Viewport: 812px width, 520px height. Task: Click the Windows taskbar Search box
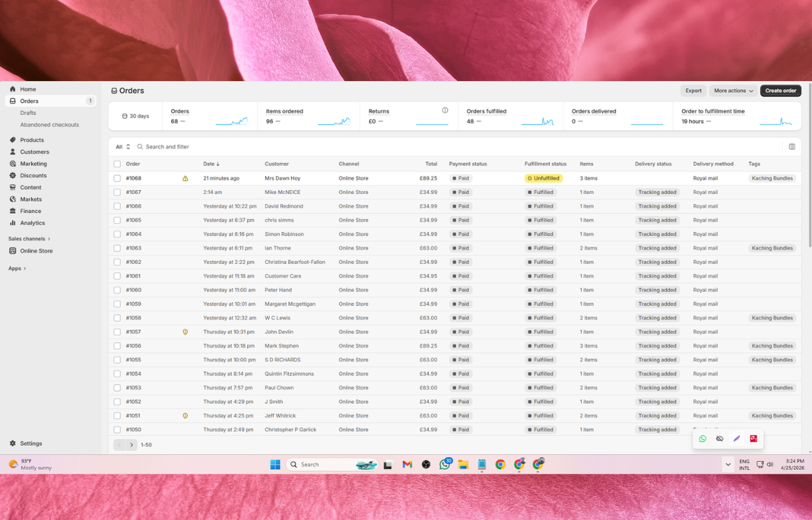[x=332, y=465]
